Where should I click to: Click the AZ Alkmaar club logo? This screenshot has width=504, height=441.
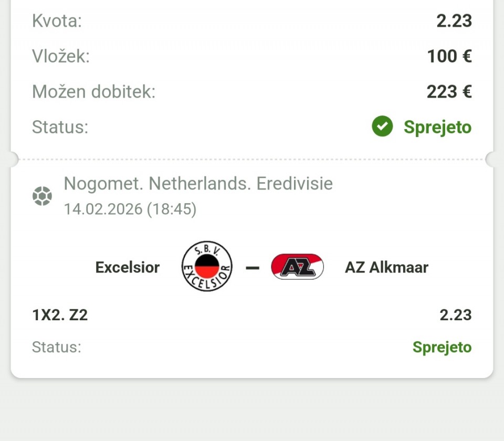click(x=297, y=267)
